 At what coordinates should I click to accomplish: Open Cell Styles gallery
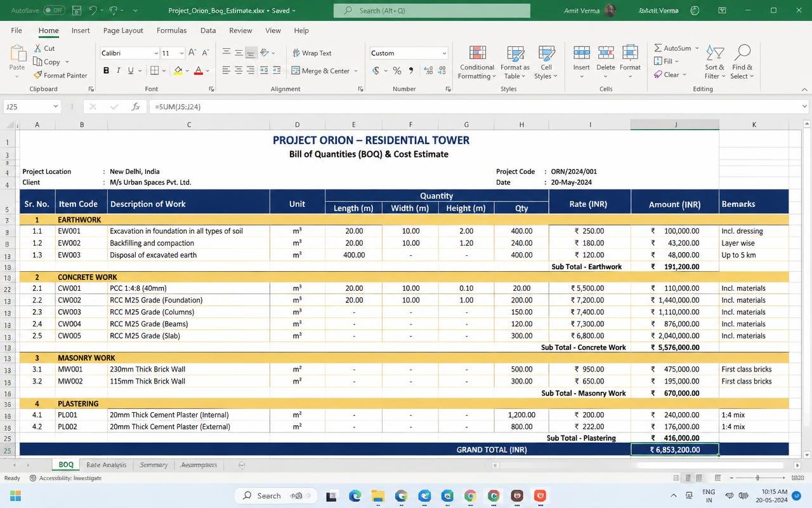[546, 62]
